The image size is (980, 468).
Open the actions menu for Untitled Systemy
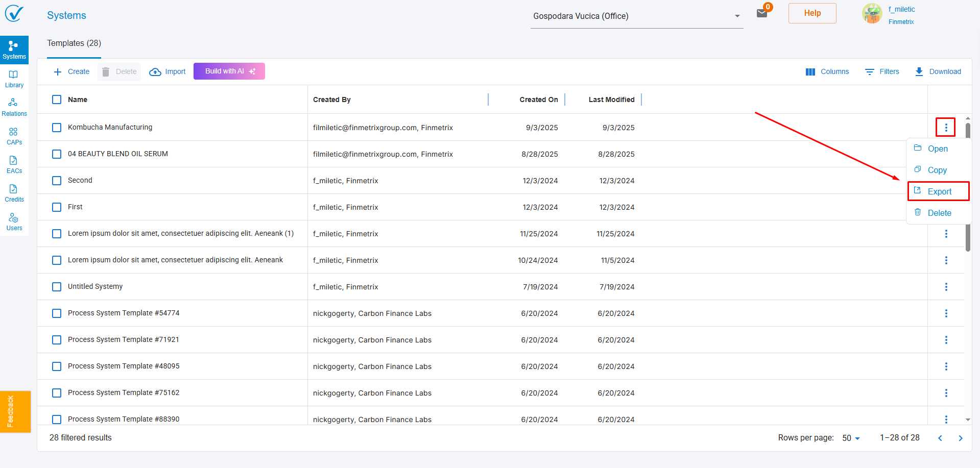[x=946, y=287]
